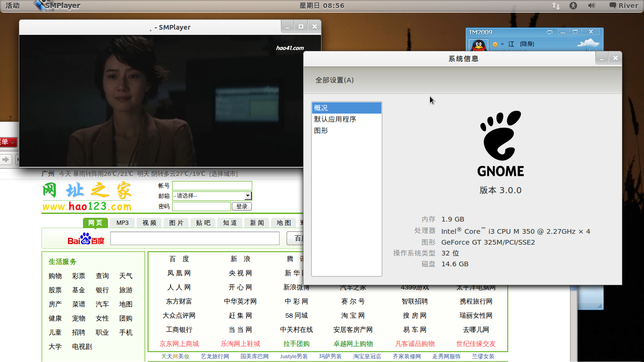Open the 股票 link under 生活服务

(x=55, y=290)
